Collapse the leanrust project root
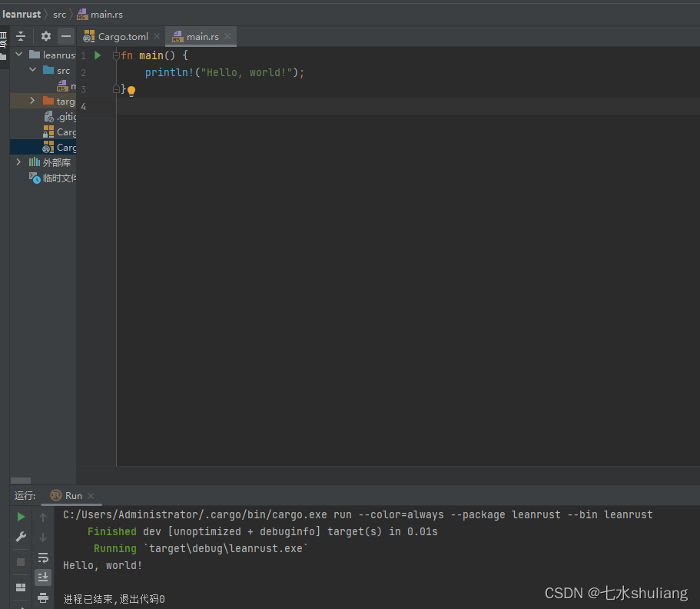Viewport: 700px width, 609px height. click(x=18, y=55)
